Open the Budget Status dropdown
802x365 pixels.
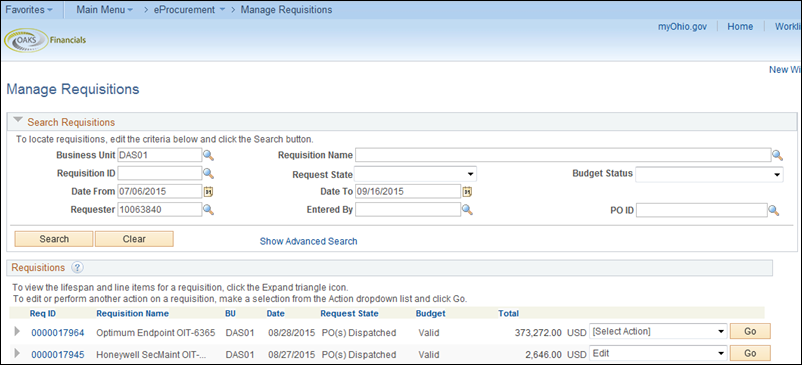tap(709, 174)
